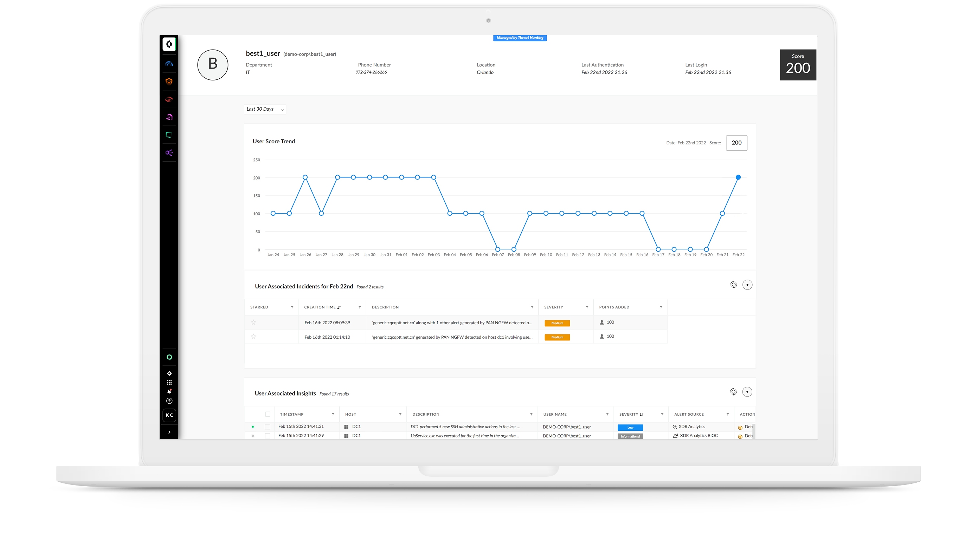Open the KC user avatar menu
This screenshot has width=959, height=560.
169,416
